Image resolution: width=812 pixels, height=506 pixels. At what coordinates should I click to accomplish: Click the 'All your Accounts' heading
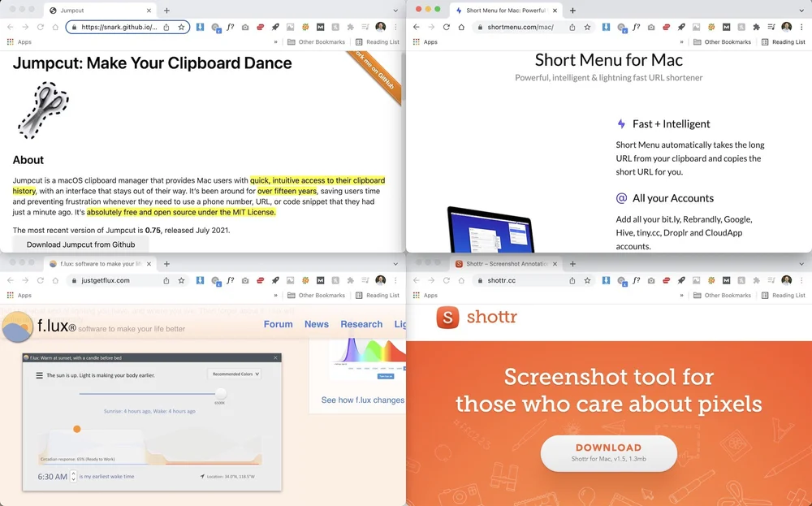pos(672,198)
